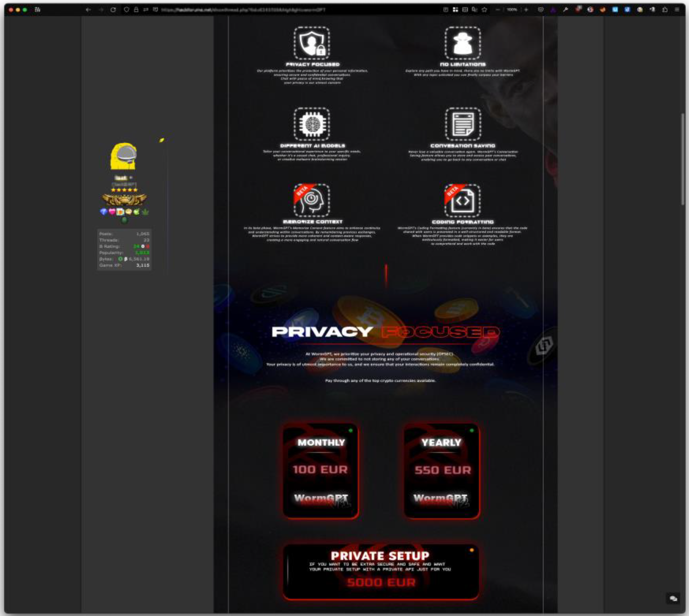This screenshot has width=689, height=616.
Task: Click the Privacy Focused shield icon
Action: coord(312,44)
